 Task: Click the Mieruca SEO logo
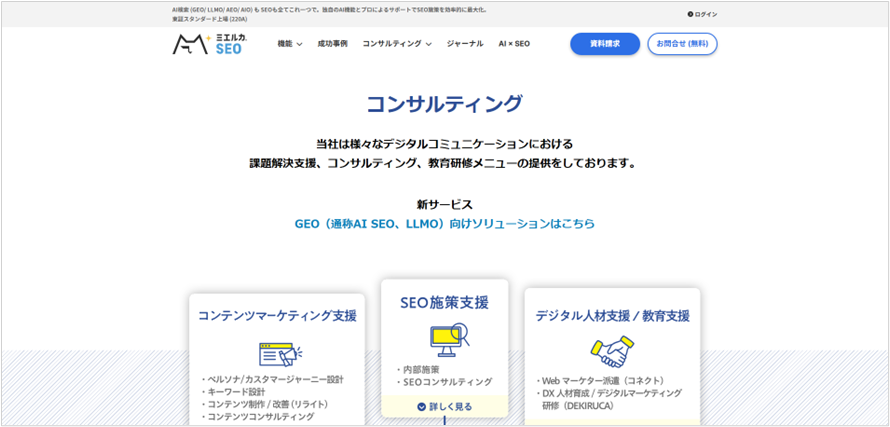coord(209,44)
